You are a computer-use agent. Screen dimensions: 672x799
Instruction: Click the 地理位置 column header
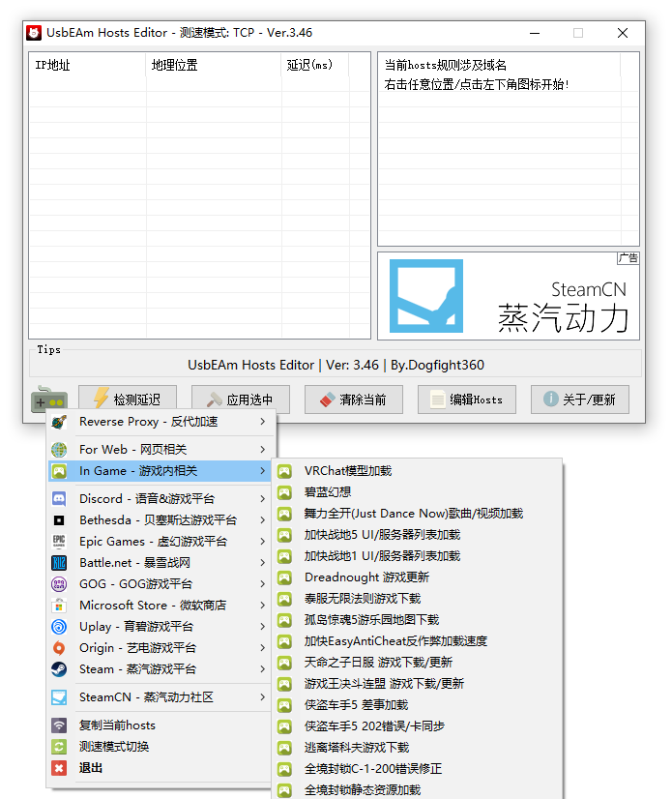point(214,65)
